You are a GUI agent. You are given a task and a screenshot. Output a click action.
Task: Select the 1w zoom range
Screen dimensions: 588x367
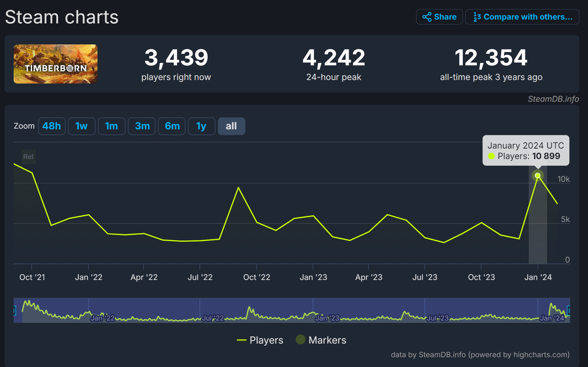[x=82, y=126]
